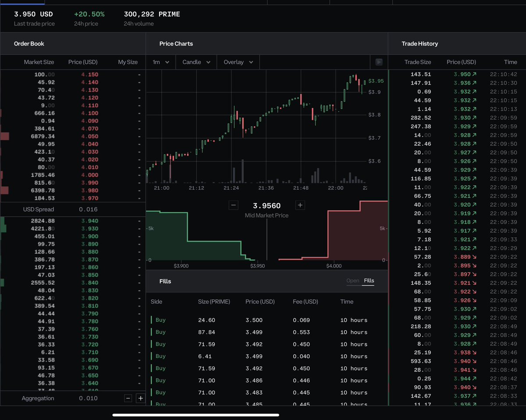Decrease aggregation with the minus button

[x=128, y=398]
